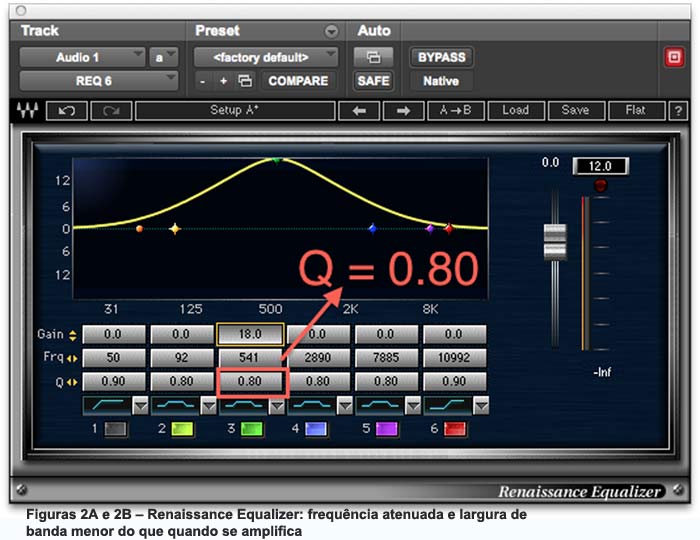Click the Q left-right arrows icon

click(72, 382)
